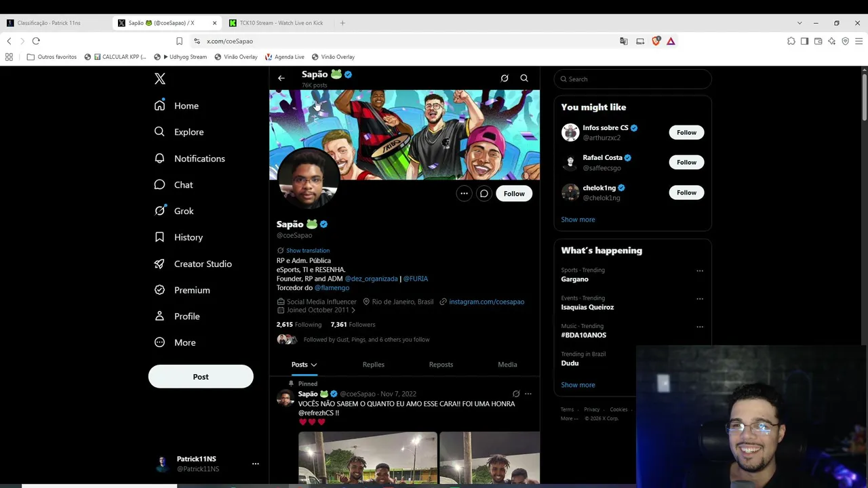Open the Agenda Live bookmark
Viewport: 868px width, 488px height.
[284, 57]
